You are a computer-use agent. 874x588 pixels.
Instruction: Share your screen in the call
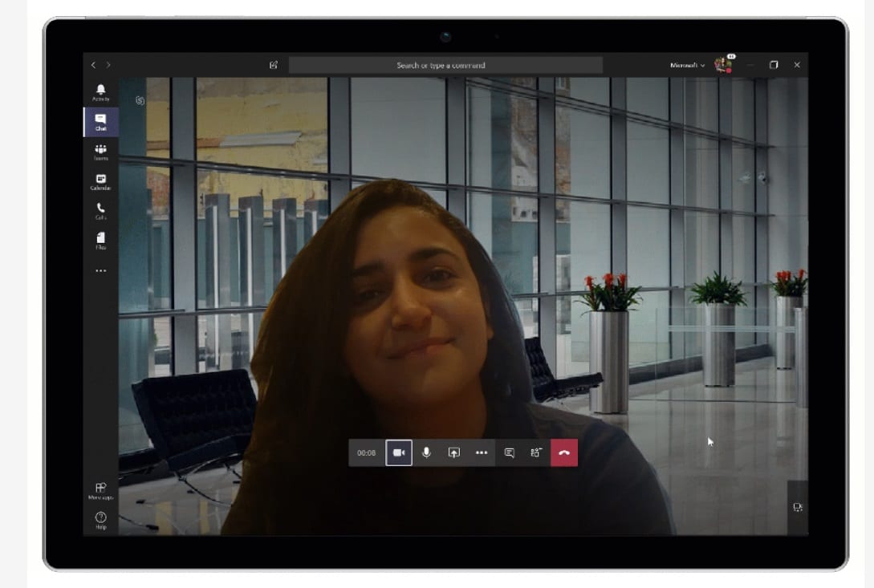pos(453,452)
